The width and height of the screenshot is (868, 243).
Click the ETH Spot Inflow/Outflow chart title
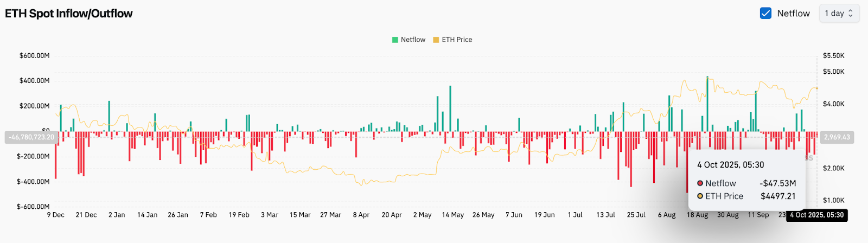(69, 14)
